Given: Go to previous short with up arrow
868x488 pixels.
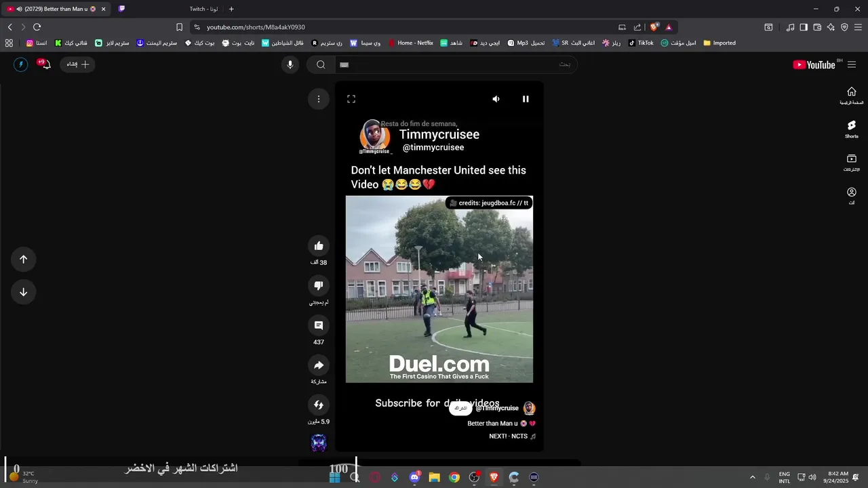Looking at the screenshot, I should point(23,259).
